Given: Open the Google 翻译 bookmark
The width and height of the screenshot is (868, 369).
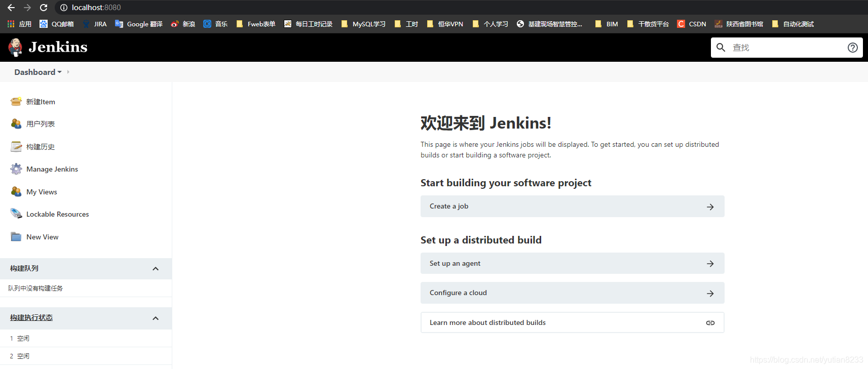Looking at the screenshot, I should 139,24.
